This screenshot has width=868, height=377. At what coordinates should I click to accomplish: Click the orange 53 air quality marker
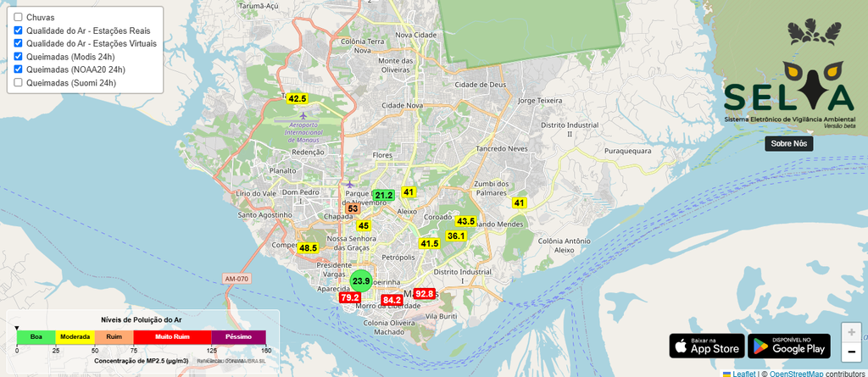pos(353,208)
